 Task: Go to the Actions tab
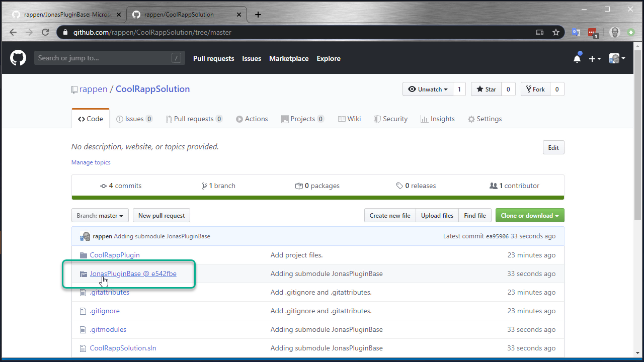[252, 119]
